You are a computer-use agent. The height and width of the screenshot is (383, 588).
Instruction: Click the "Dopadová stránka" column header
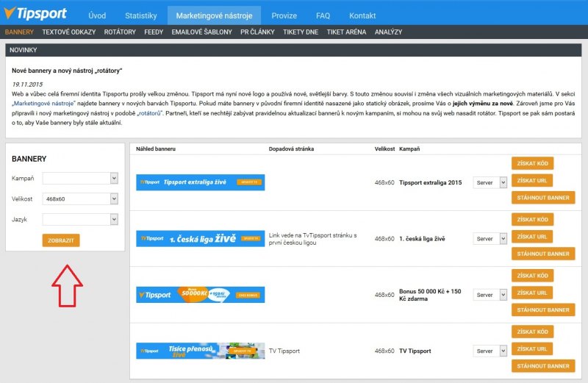[x=291, y=149]
